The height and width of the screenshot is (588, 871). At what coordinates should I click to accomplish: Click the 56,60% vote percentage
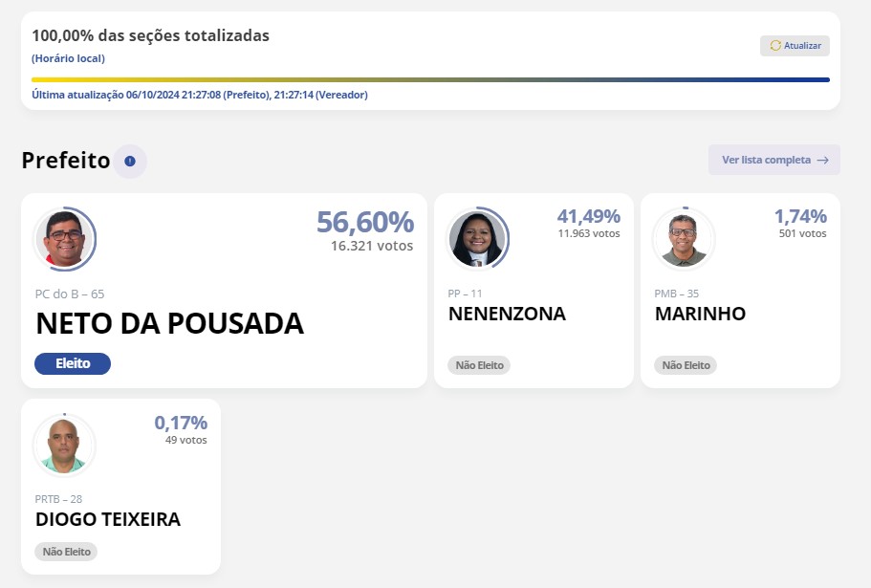click(x=365, y=222)
